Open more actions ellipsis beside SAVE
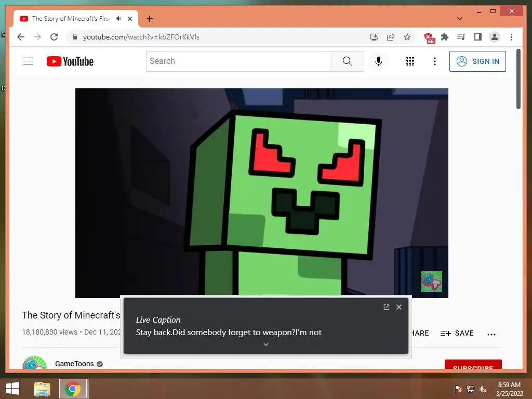Image resolution: width=532 pixels, height=399 pixels. pyautogui.click(x=491, y=334)
